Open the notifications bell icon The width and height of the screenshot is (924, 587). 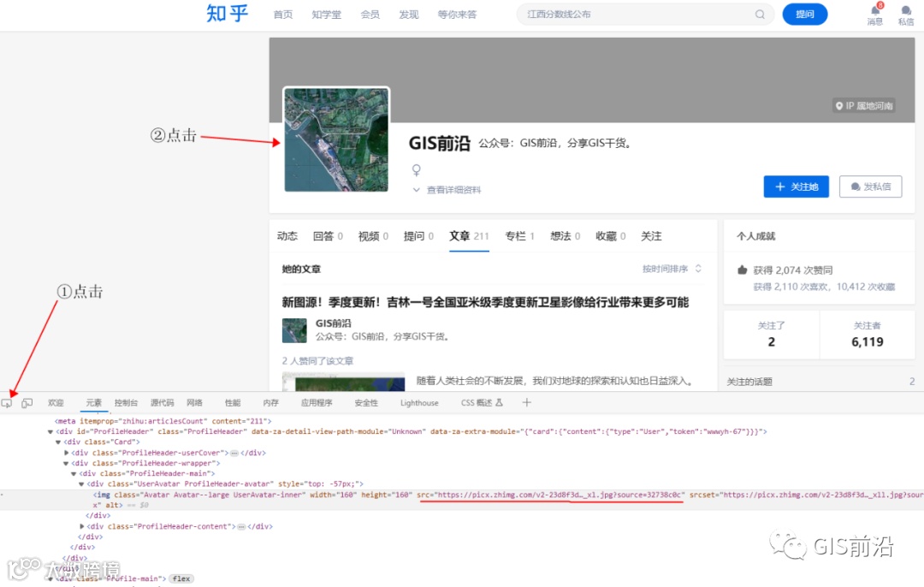875,10
